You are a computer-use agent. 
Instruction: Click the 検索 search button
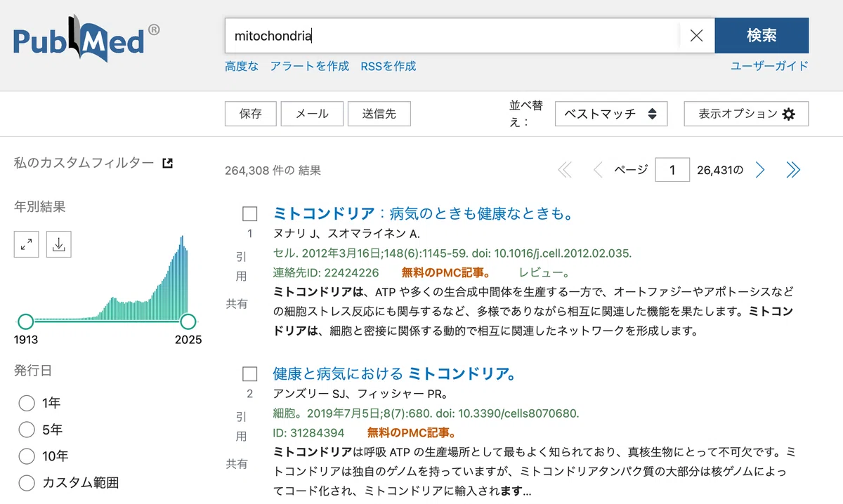click(762, 36)
